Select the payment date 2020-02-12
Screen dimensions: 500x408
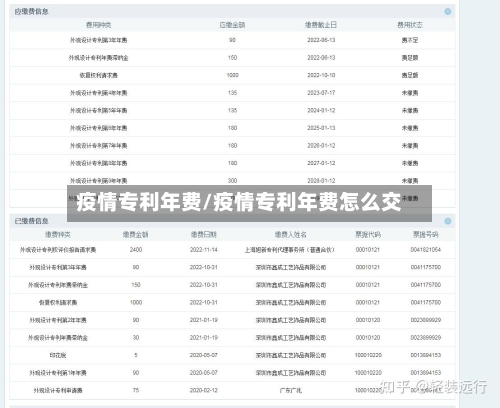[204, 390]
